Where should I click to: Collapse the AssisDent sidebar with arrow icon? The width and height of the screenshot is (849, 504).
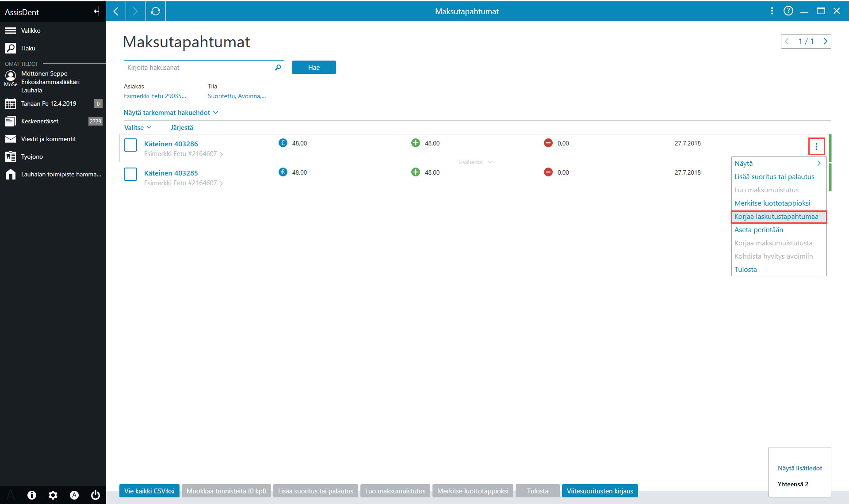click(x=96, y=11)
